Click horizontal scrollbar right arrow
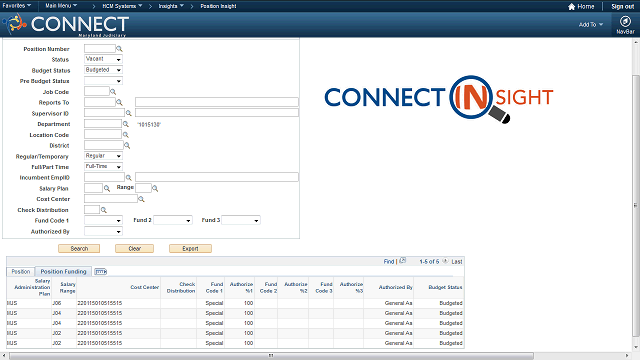 pos(627,356)
